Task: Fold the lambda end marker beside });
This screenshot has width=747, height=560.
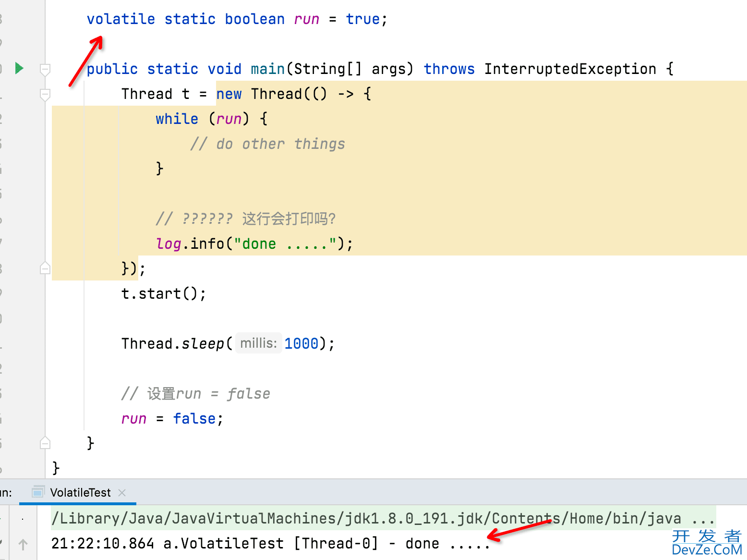Action: click(x=45, y=268)
